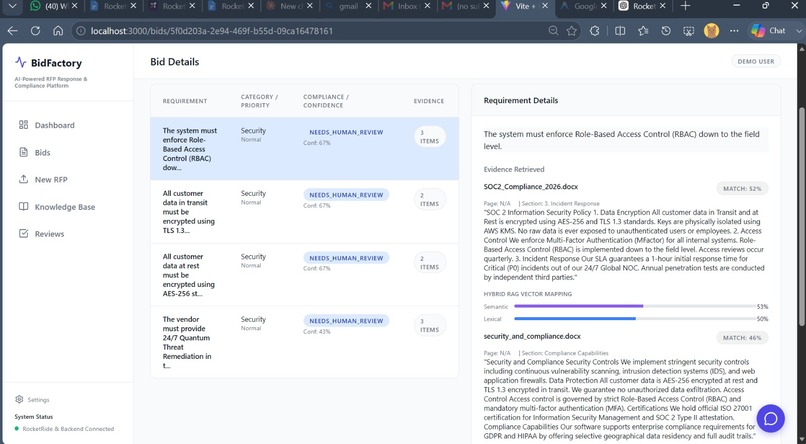Switch to the WhatsApp tab

click(49, 6)
